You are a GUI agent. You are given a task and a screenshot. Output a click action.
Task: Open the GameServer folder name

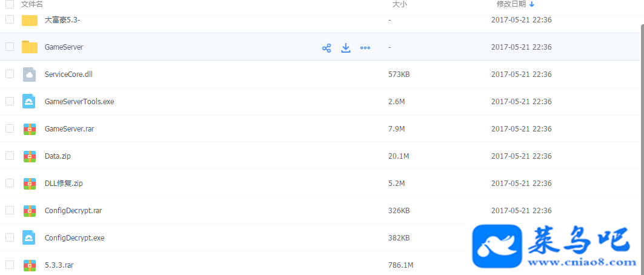coord(64,47)
